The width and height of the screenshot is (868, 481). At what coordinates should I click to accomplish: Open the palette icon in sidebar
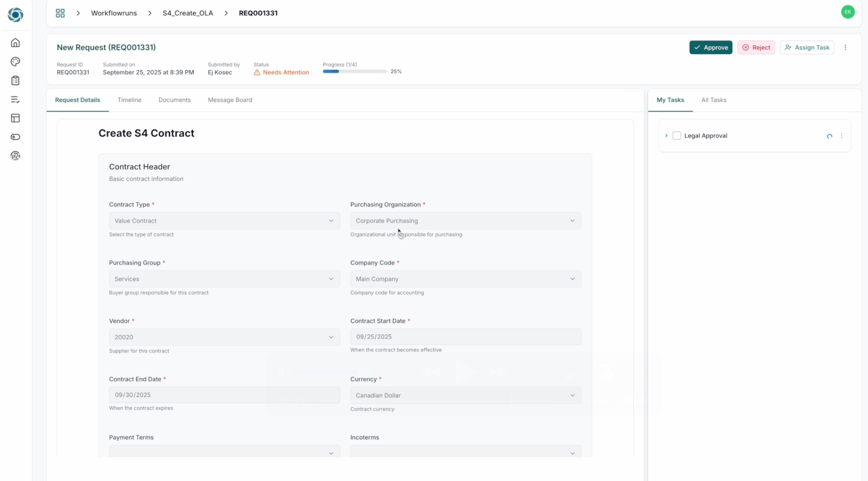click(15, 62)
